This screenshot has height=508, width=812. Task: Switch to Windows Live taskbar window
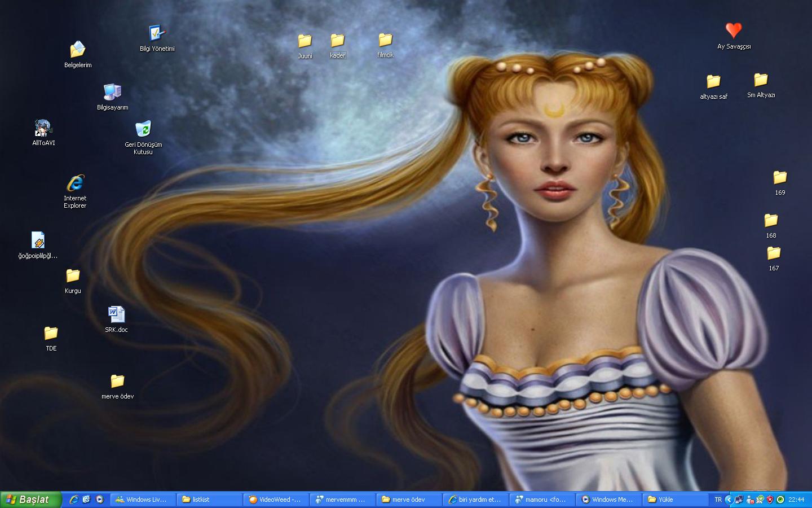pos(143,500)
